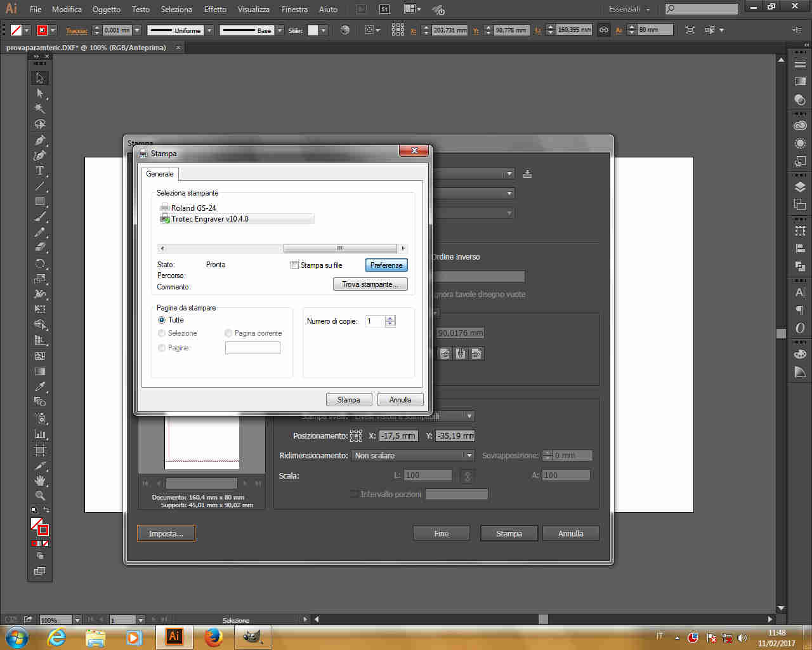Image resolution: width=812 pixels, height=650 pixels.
Task: Click Stampa in the Windows print dialog
Action: click(x=349, y=400)
